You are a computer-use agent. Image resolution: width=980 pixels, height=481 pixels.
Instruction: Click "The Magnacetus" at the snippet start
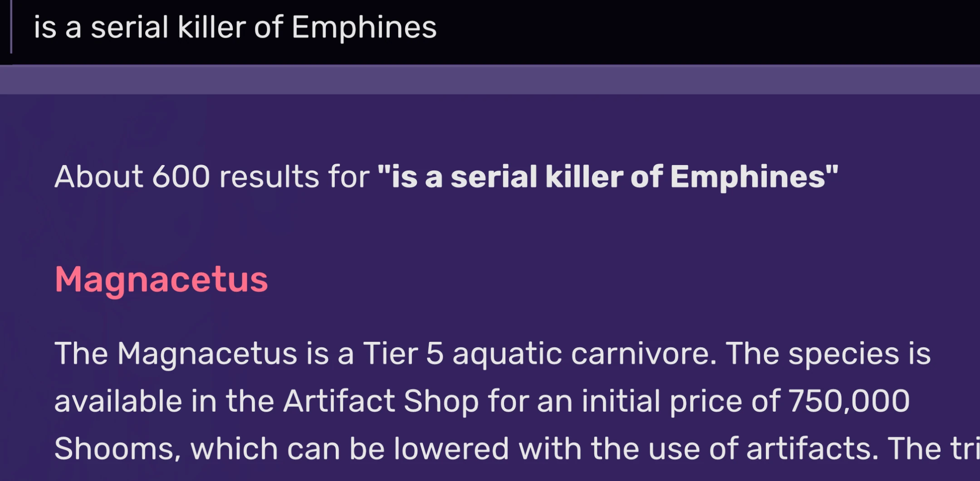pyautogui.click(x=176, y=354)
